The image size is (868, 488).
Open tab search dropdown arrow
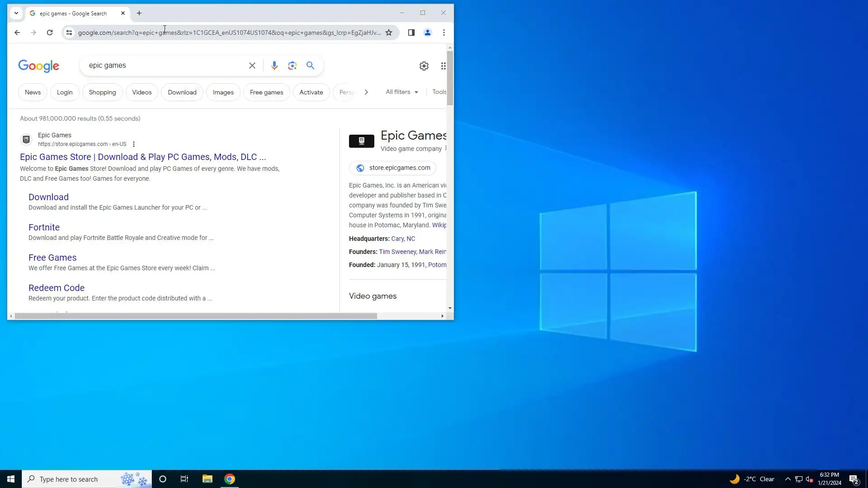pyautogui.click(x=16, y=13)
